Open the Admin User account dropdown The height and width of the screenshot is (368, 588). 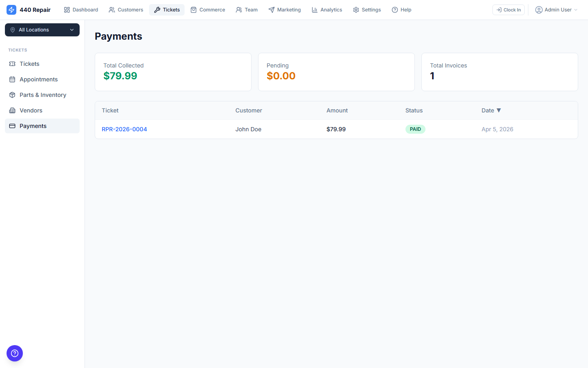(556, 9)
